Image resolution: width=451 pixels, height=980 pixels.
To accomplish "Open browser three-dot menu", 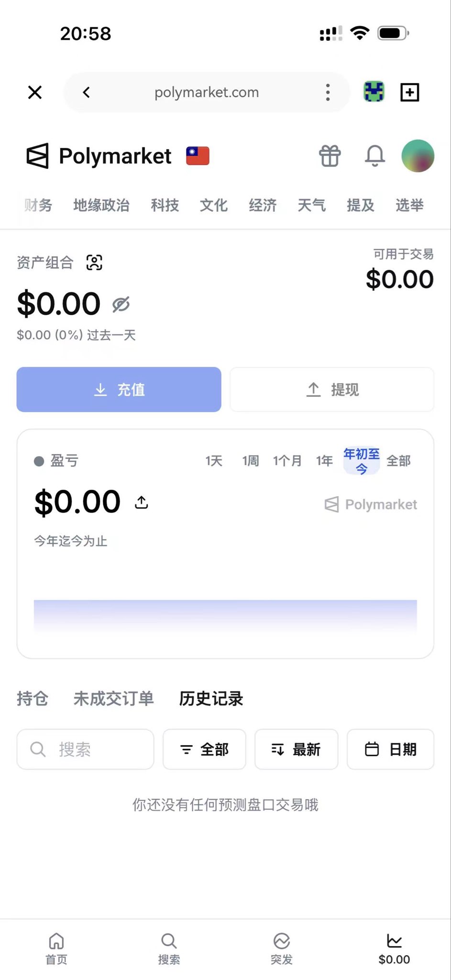I will tap(328, 92).
